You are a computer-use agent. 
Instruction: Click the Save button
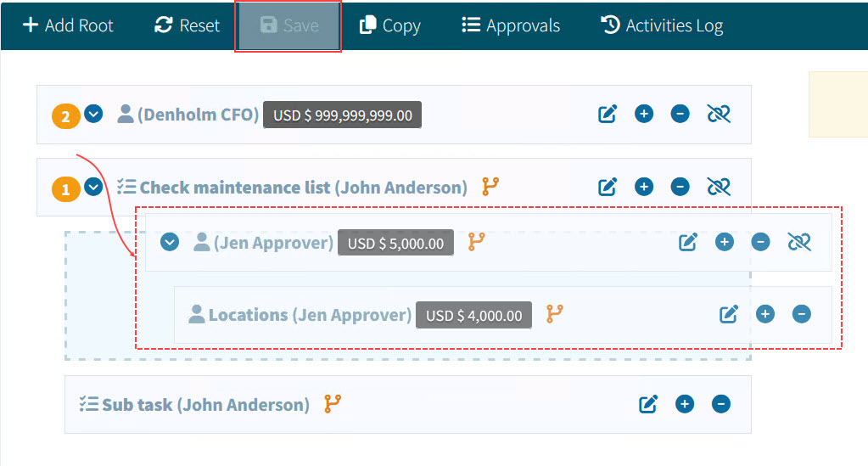(288, 25)
